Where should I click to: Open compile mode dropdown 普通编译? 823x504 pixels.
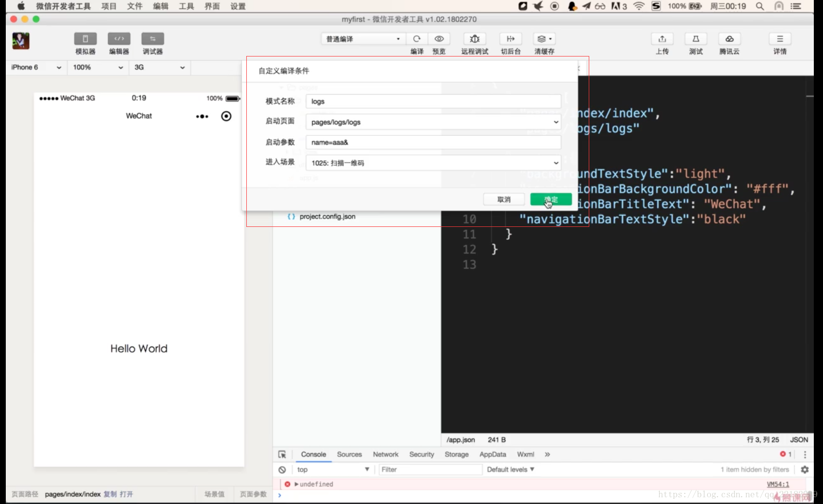point(363,39)
